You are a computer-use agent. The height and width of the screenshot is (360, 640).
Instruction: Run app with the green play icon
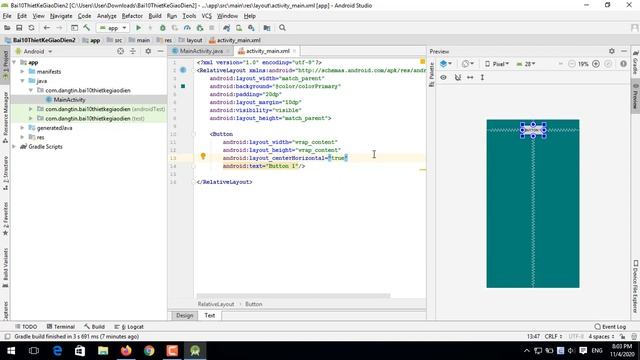138,28
